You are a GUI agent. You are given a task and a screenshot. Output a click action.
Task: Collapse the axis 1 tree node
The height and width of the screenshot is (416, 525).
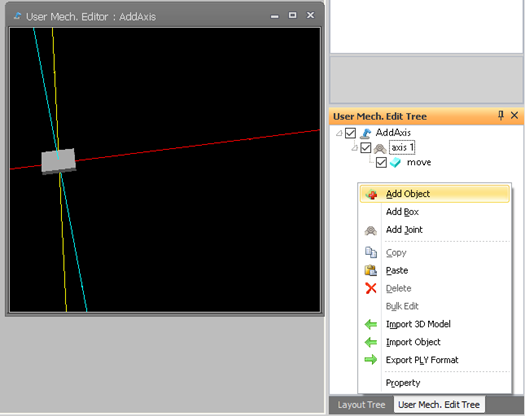[x=355, y=148]
